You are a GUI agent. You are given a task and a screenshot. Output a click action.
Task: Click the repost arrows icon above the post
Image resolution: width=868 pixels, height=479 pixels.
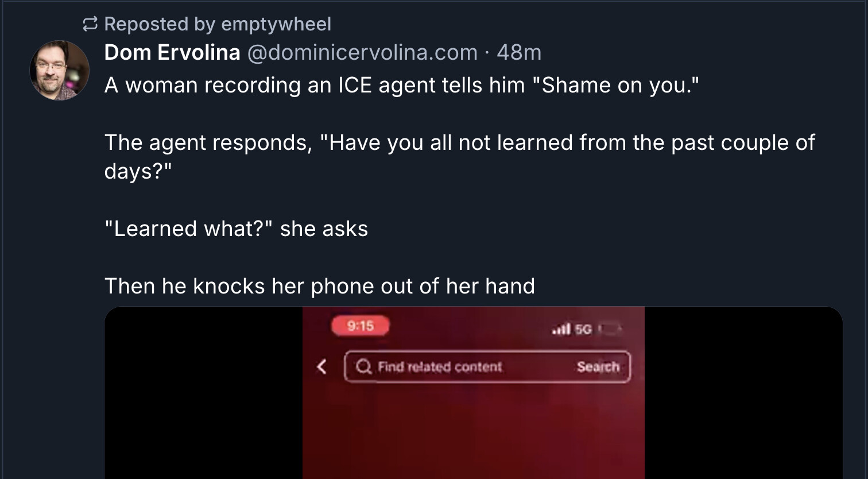90,24
